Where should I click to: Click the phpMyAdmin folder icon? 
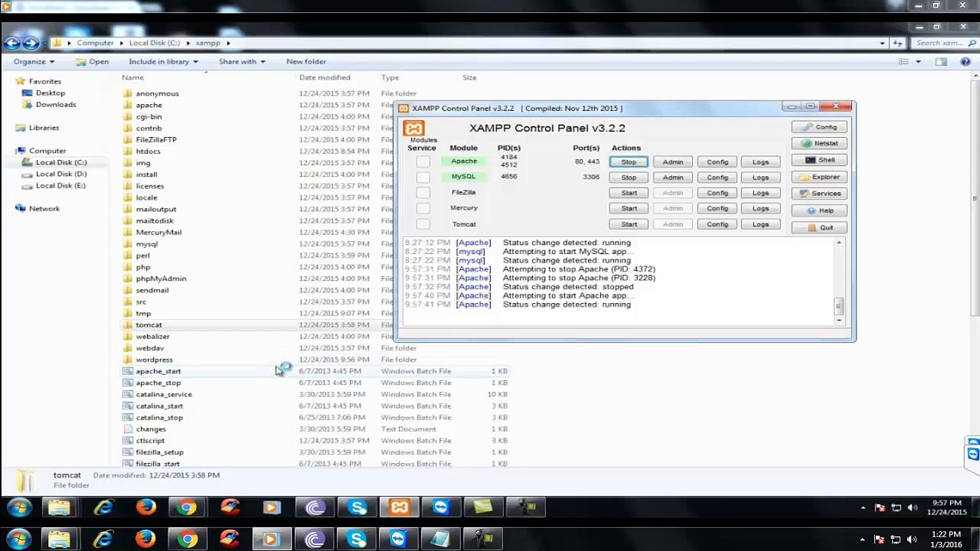(128, 279)
